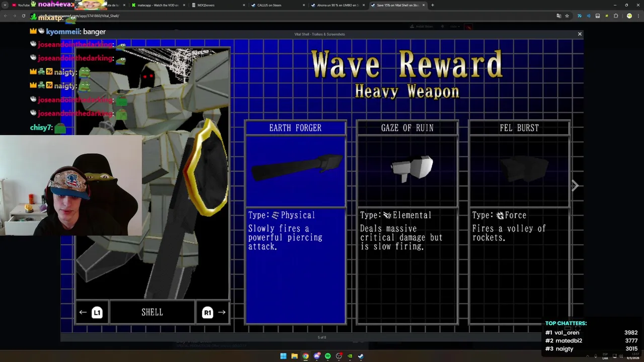Image resolution: width=644 pixels, height=362 pixels.
Task: Click the Type: Physical label
Action: [282, 215]
